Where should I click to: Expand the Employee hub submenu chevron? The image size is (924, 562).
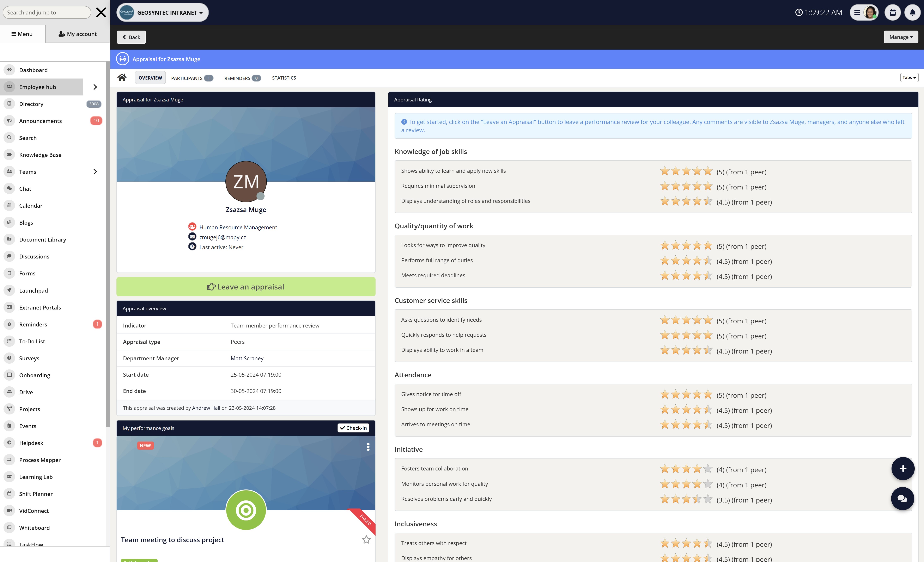[95, 87]
